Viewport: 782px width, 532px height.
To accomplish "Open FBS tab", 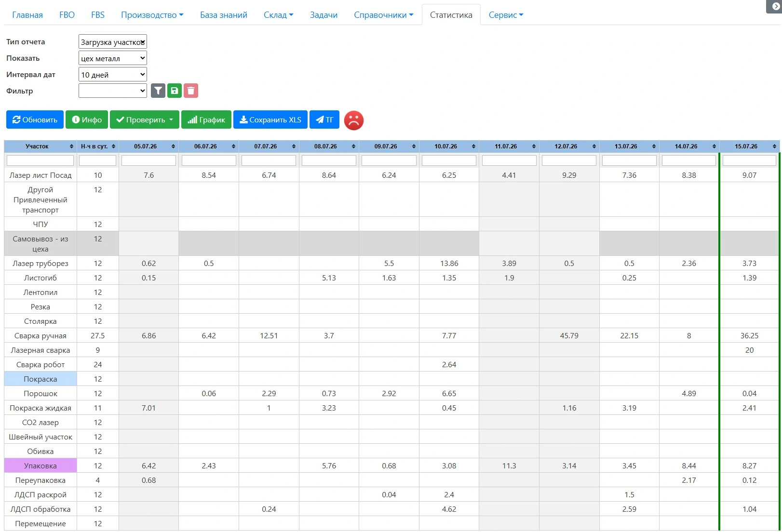I will pos(98,15).
